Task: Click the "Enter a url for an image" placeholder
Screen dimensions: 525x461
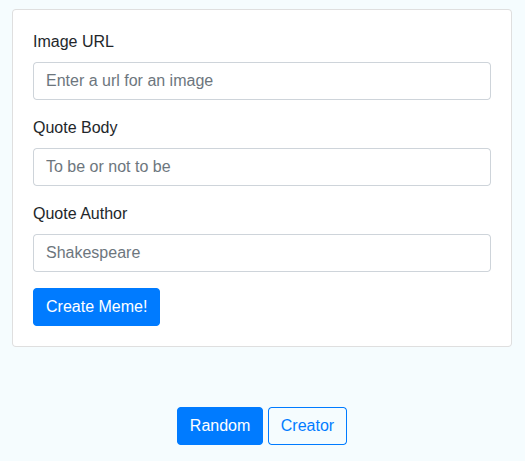Action: point(130,81)
